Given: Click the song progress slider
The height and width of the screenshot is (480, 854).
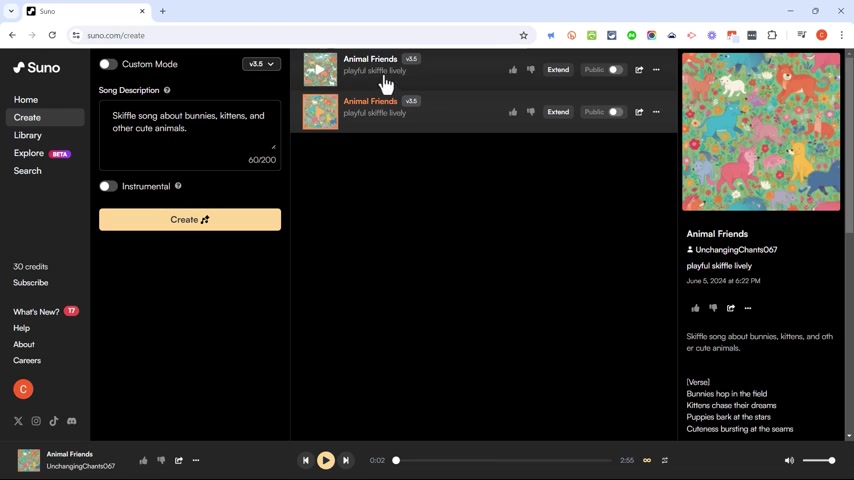Looking at the screenshot, I should tap(502, 460).
